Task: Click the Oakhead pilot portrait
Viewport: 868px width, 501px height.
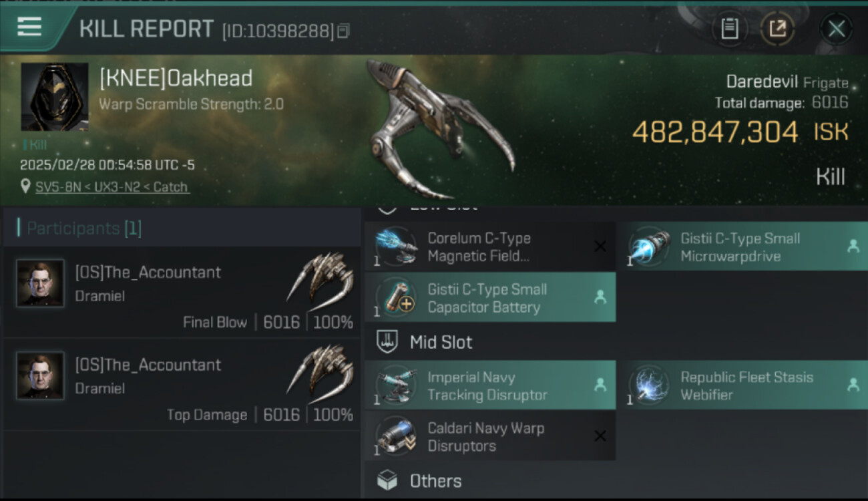Action: coord(55,97)
